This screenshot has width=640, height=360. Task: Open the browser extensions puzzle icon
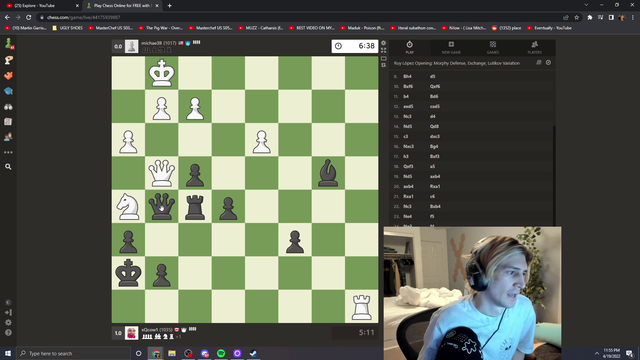click(x=590, y=18)
